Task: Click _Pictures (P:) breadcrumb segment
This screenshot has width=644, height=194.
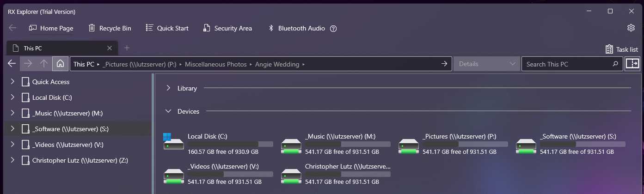Action: coord(140,64)
